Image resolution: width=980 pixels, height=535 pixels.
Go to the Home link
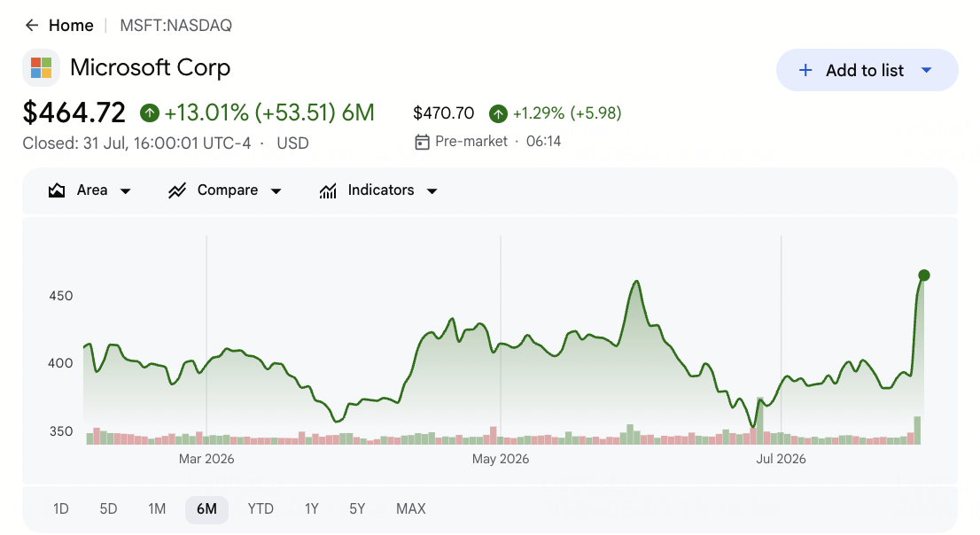coord(71,26)
